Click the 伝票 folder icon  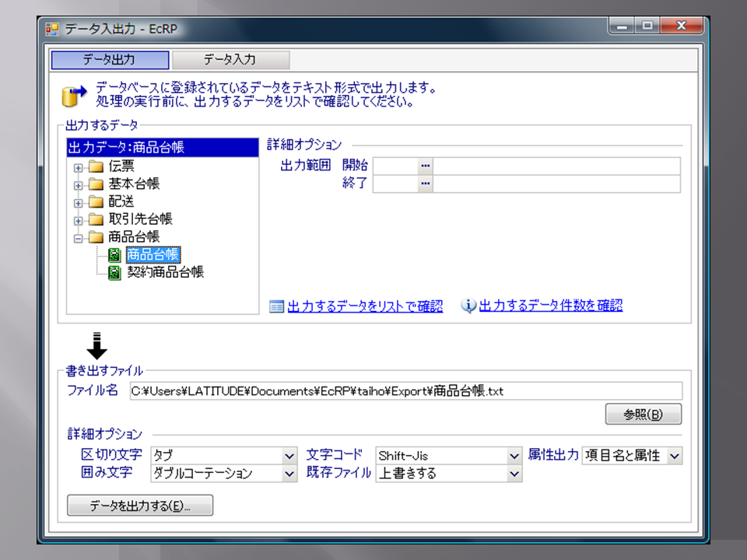[x=96, y=166]
